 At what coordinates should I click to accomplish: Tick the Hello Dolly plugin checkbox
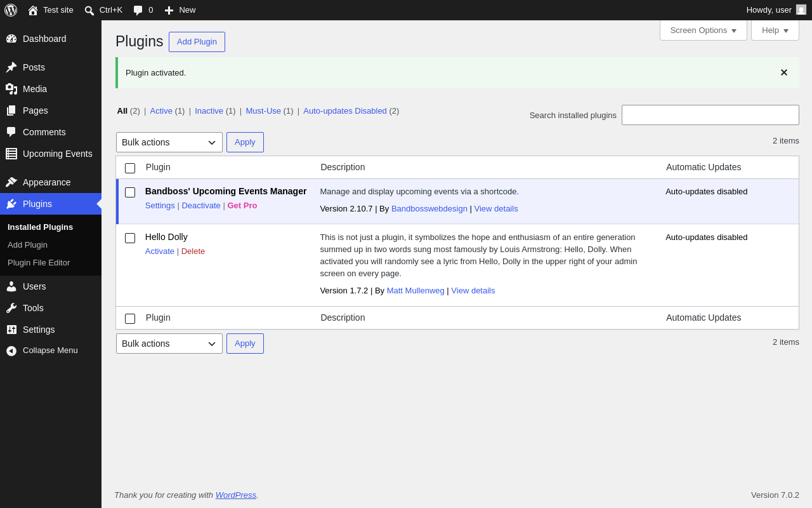tap(130, 238)
